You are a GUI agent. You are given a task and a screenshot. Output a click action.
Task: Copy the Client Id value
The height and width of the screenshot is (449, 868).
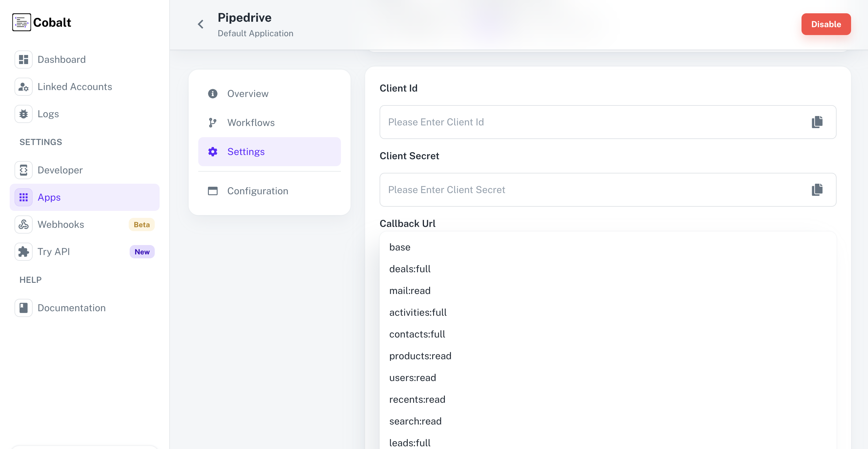point(817,122)
